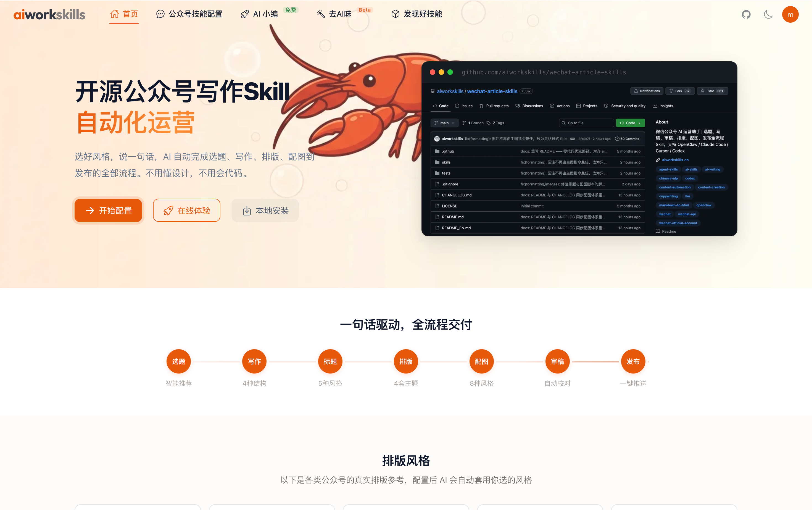This screenshot has width=812, height=510.
Task: Click the 排版 step circle
Action: (406, 361)
